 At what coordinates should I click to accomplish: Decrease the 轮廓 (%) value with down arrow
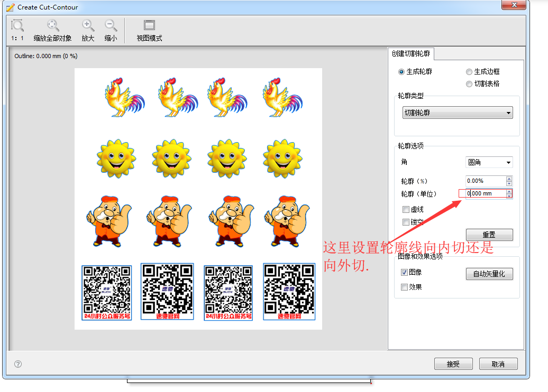pyautogui.click(x=509, y=183)
